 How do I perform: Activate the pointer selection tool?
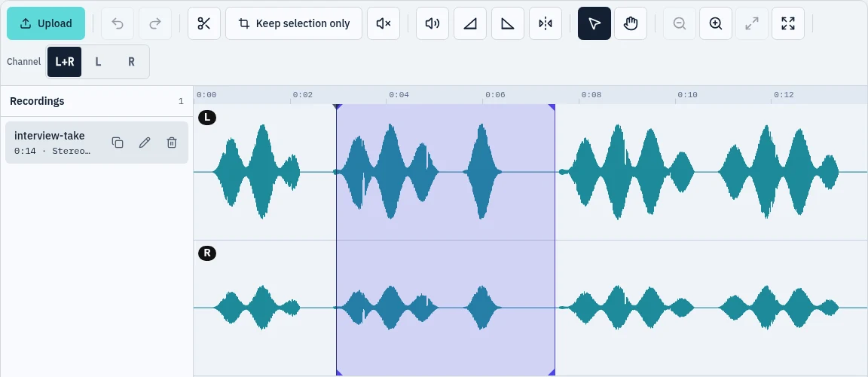click(x=594, y=23)
